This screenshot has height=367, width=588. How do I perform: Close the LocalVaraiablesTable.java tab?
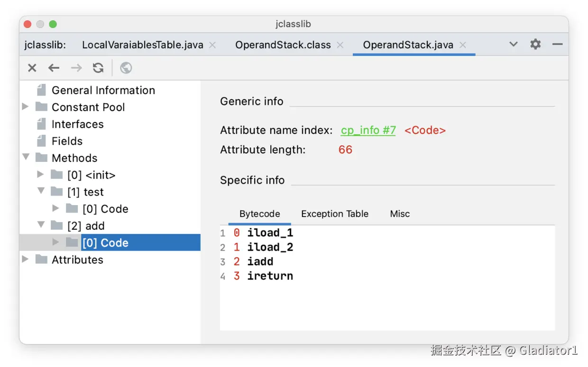coord(212,45)
